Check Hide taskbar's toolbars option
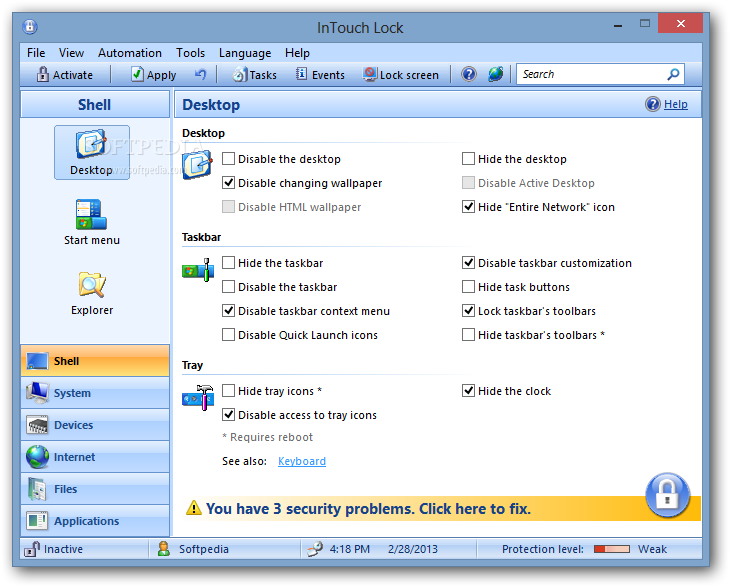Image resolution: width=730 pixels, height=587 pixels. click(468, 335)
